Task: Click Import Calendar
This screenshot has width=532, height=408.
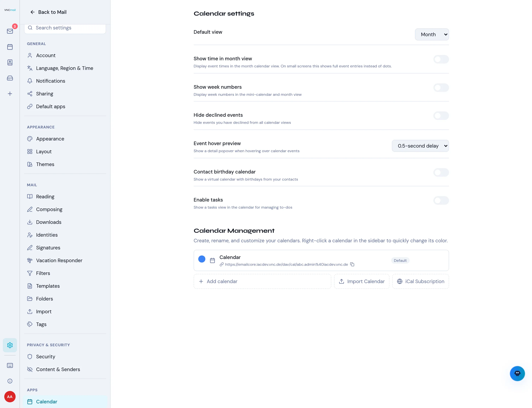Action: pos(362,282)
